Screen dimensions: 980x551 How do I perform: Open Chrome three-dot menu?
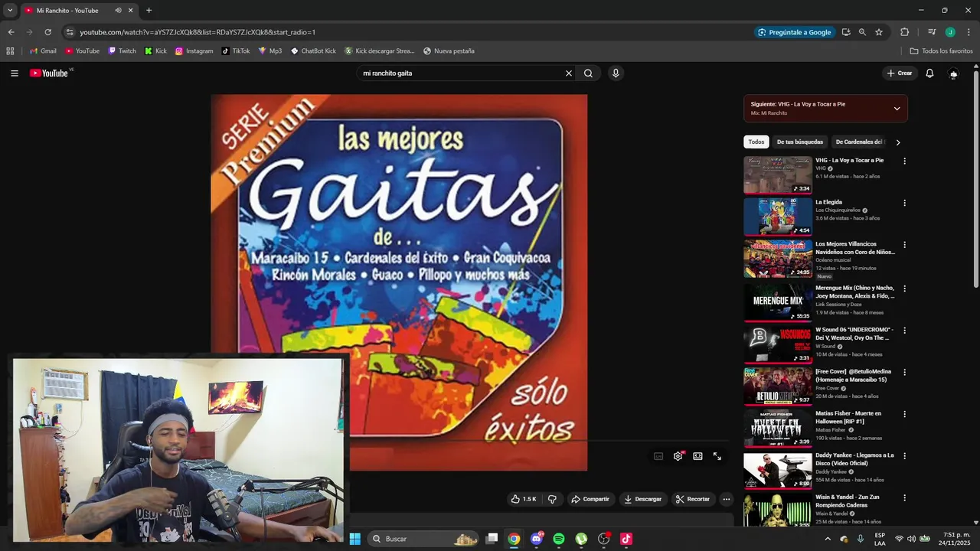point(969,32)
